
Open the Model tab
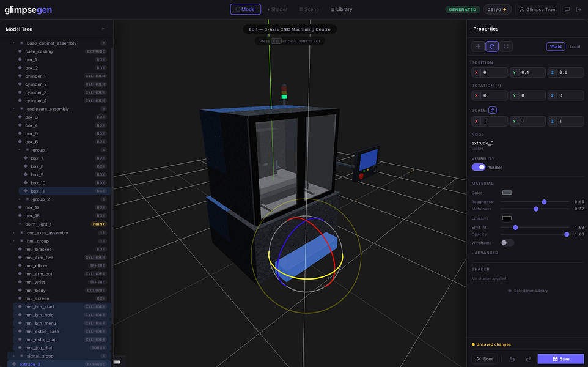246,9
